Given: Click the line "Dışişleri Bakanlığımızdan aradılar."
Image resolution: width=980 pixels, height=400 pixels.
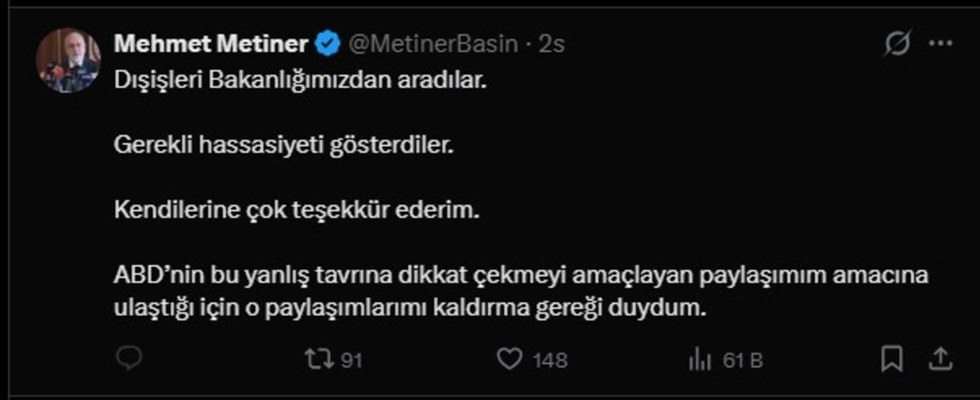Looking at the screenshot, I should pos(304,82).
